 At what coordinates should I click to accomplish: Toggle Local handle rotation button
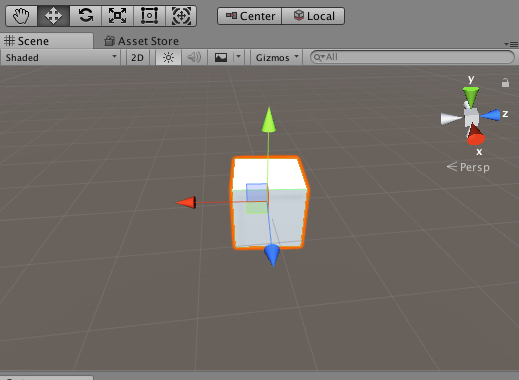[x=313, y=16]
